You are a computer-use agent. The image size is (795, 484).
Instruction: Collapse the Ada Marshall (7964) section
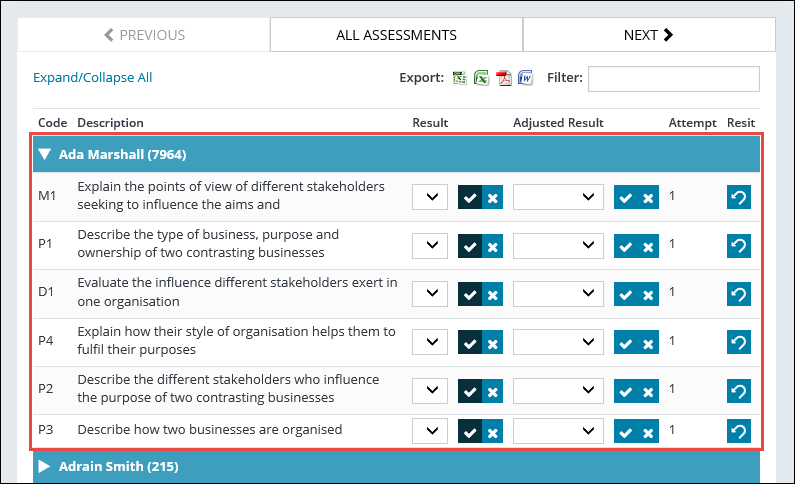coord(45,155)
